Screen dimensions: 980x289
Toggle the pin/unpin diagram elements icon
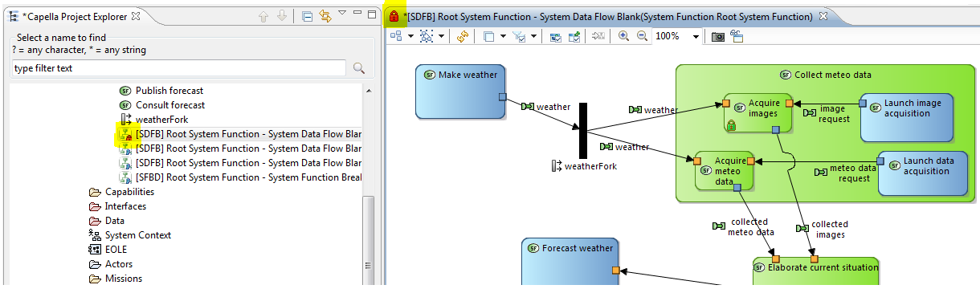pos(574,36)
